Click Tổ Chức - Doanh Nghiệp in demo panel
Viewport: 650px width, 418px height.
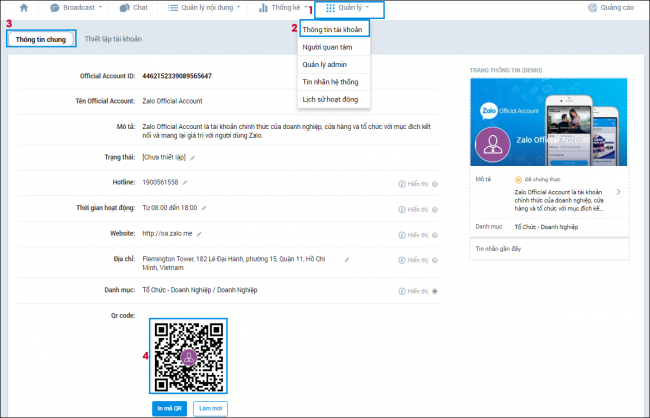(x=546, y=227)
